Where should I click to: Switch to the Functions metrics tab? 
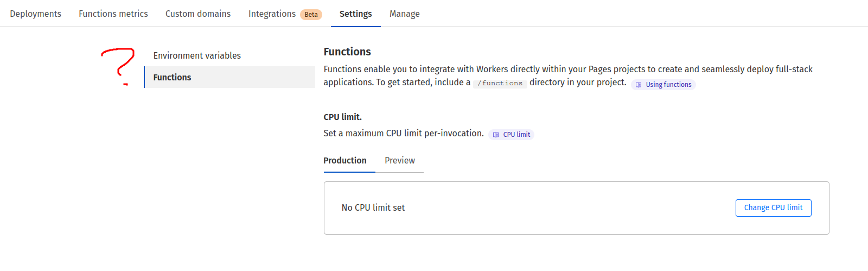113,14
